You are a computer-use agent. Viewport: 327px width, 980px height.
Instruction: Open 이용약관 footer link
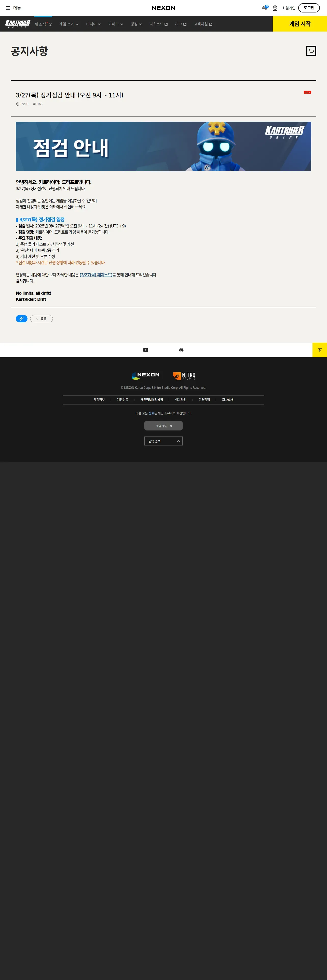181,400
